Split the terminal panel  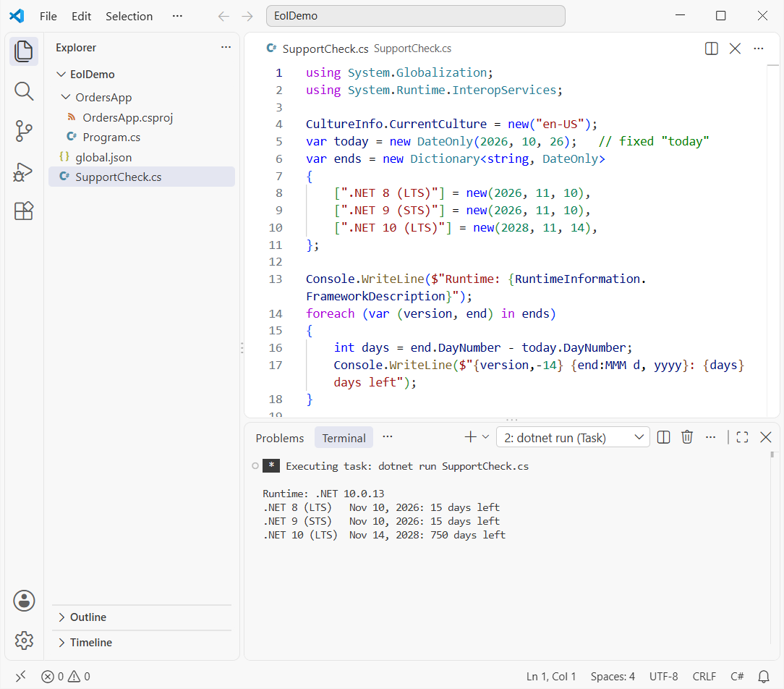[x=663, y=437]
